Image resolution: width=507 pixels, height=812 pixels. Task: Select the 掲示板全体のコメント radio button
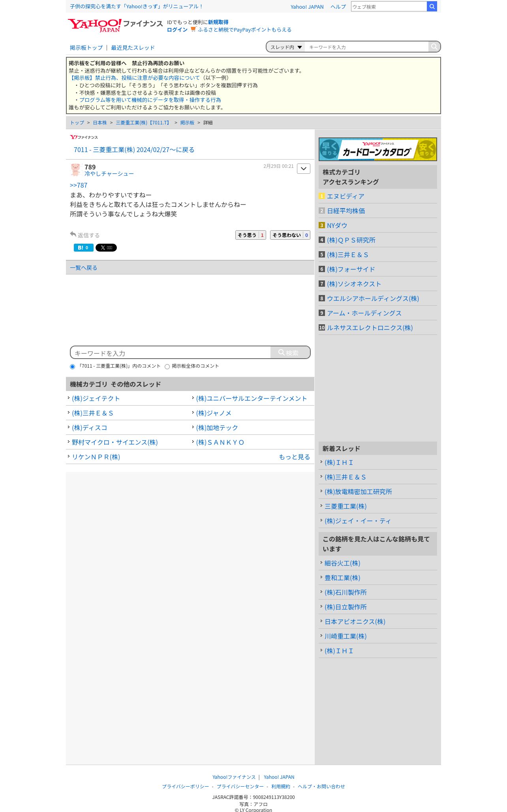[167, 367]
